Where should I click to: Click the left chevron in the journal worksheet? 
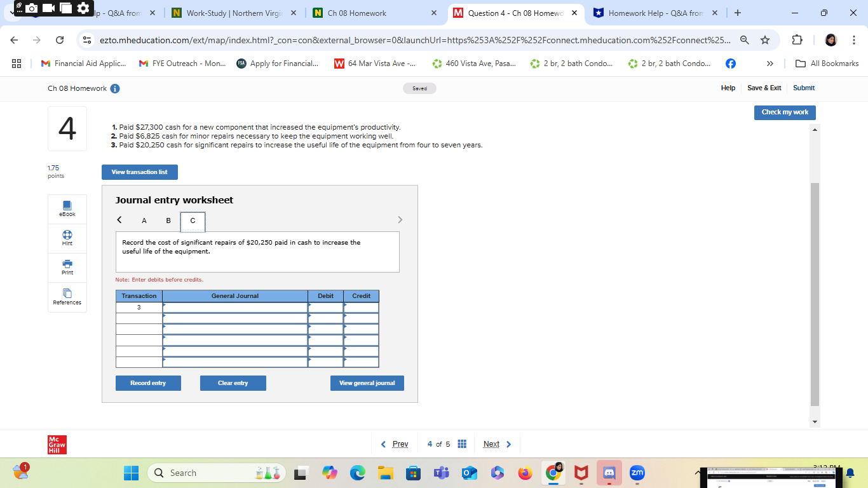(119, 219)
